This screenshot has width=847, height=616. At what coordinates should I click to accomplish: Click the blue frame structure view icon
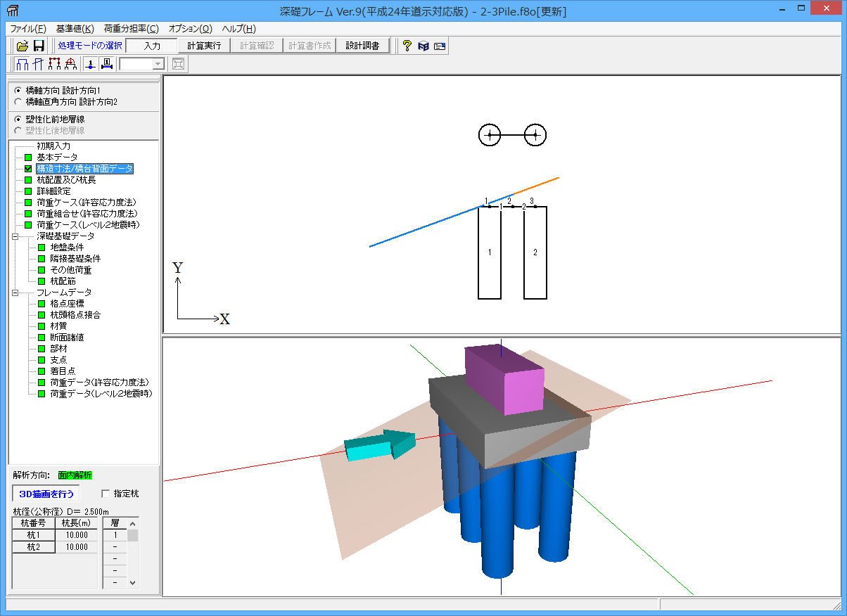pyautogui.click(x=22, y=64)
